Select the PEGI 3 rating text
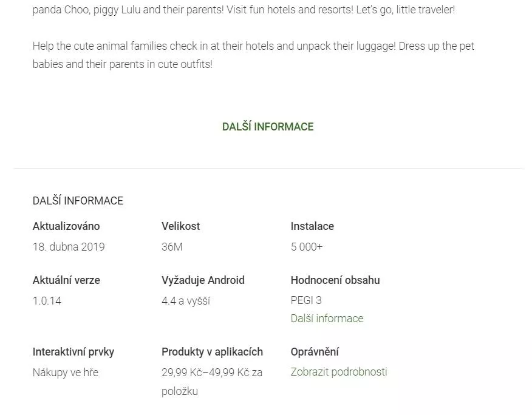This screenshot has height=415, width=532. pyautogui.click(x=306, y=300)
